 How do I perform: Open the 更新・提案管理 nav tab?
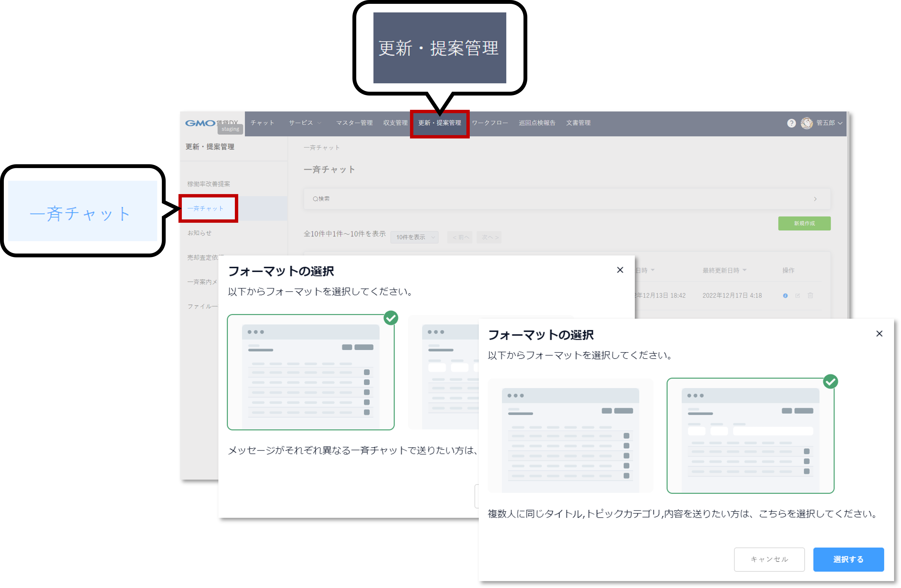click(440, 123)
